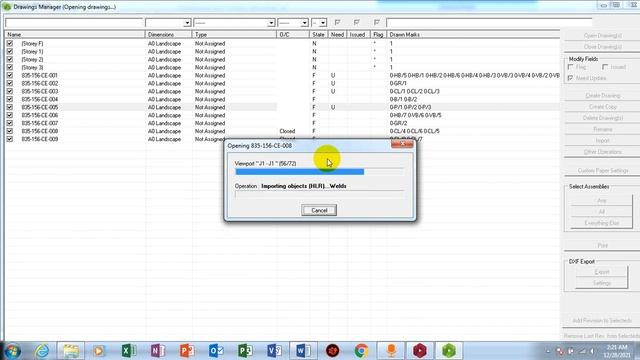Click drawn marks text 0-GR/1
Image resolution: width=640 pixels, height=360 pixels.
398,83
